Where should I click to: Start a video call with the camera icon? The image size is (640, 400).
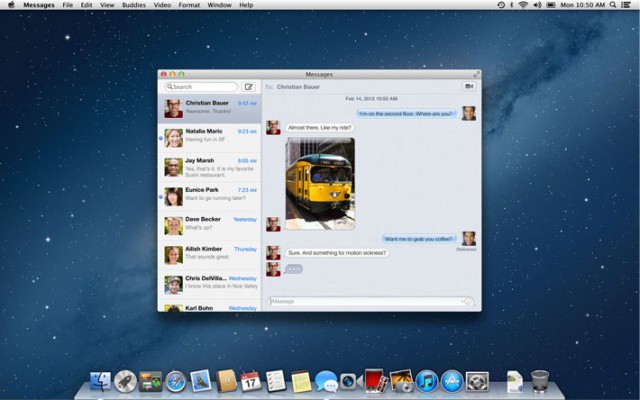click(x=468, y=87)
